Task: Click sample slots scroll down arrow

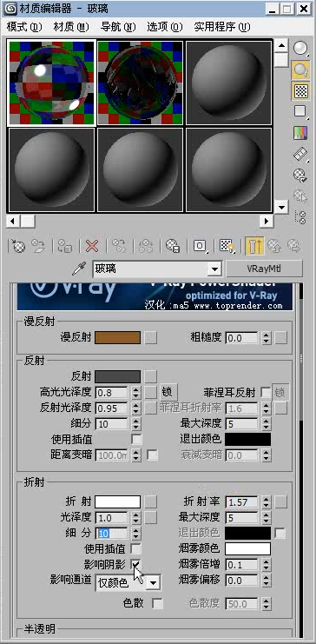Action: [x=281, y=207]
